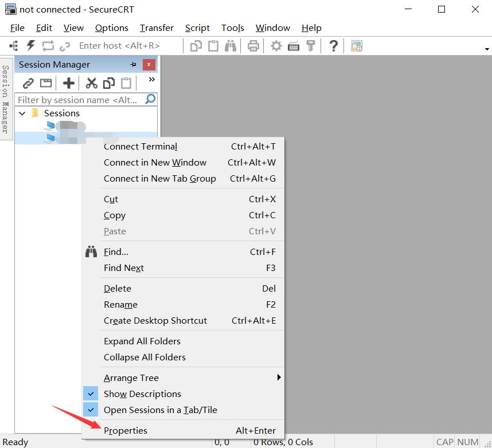Click the Filter by session name field
Viewport: 492px width, 448px height.
coord(80,100)
